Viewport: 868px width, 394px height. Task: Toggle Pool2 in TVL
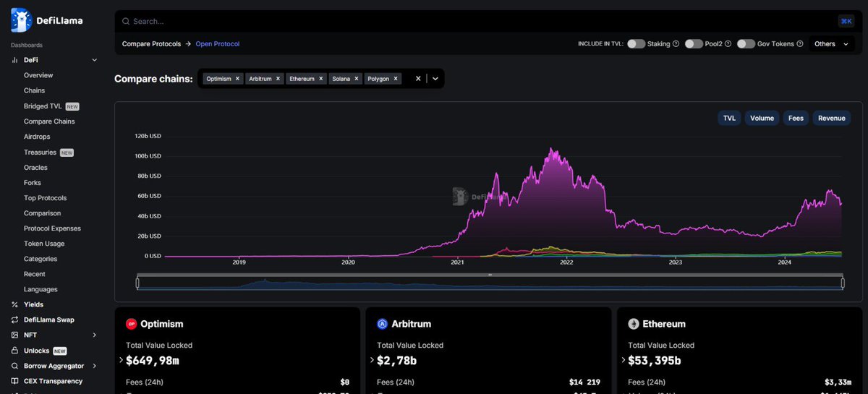point(694,44)
